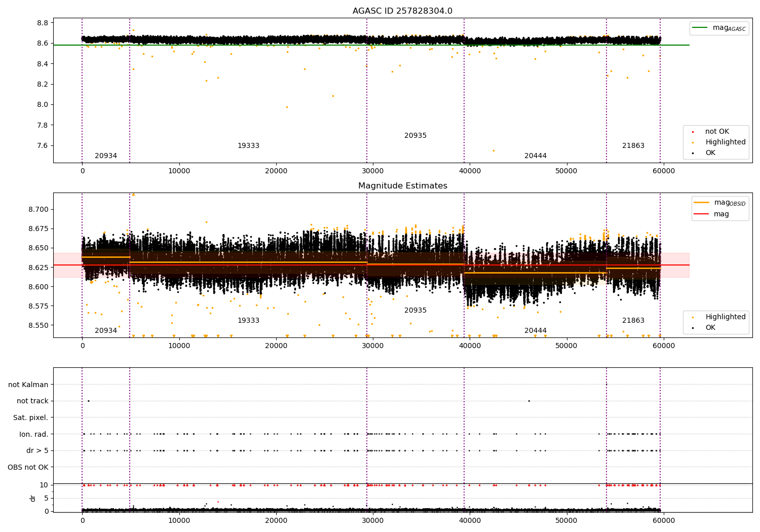Select OBSID label 19333 in the Magnitude Estimates plot
The image size is (760, 532).
pyautogui.click(x=248, y=321)
